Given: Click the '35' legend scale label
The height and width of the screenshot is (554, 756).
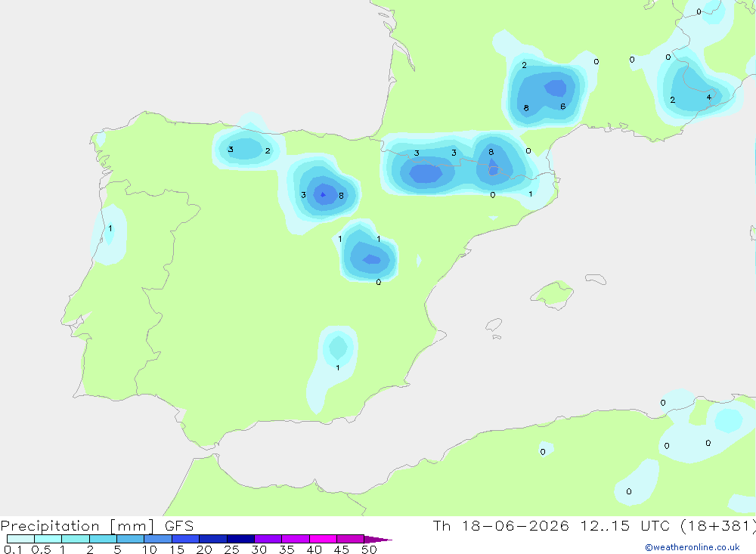Looking at the screenshot, I should coord(287,549).
